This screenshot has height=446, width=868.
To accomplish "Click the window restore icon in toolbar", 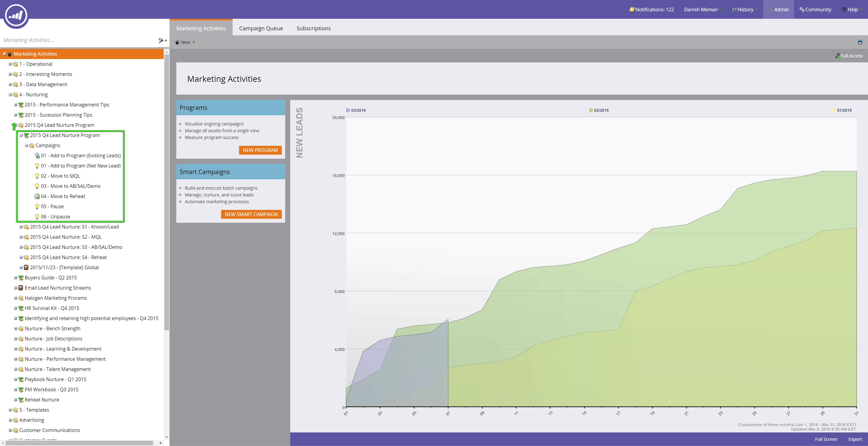I will click(860, 42).
